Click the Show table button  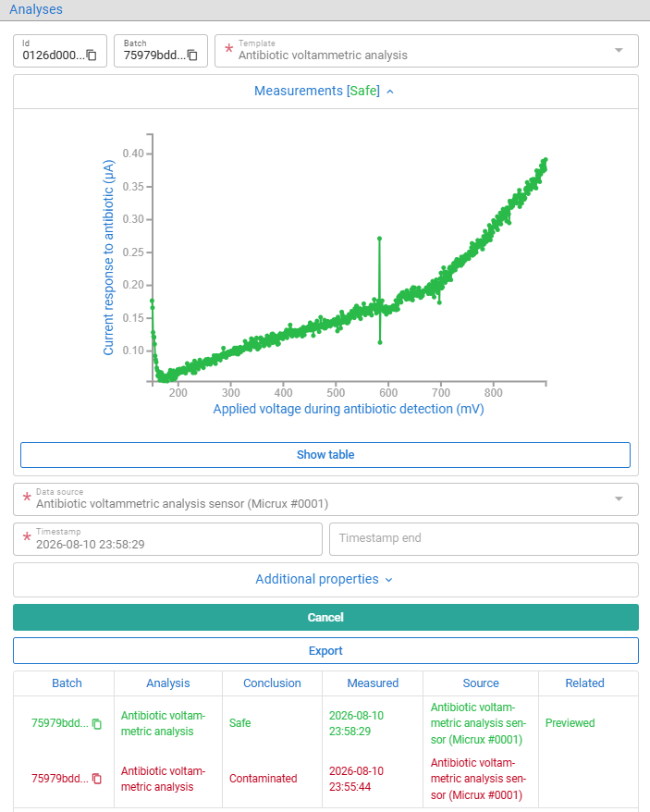click(325, 455)
